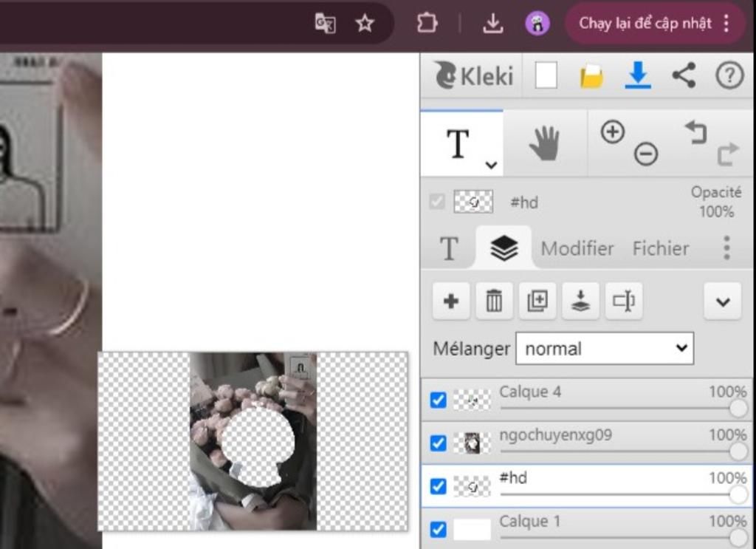Toggle visibility of Calque 4
The width and height of the screenshot is (756, 549).
(x=438, y=400)
